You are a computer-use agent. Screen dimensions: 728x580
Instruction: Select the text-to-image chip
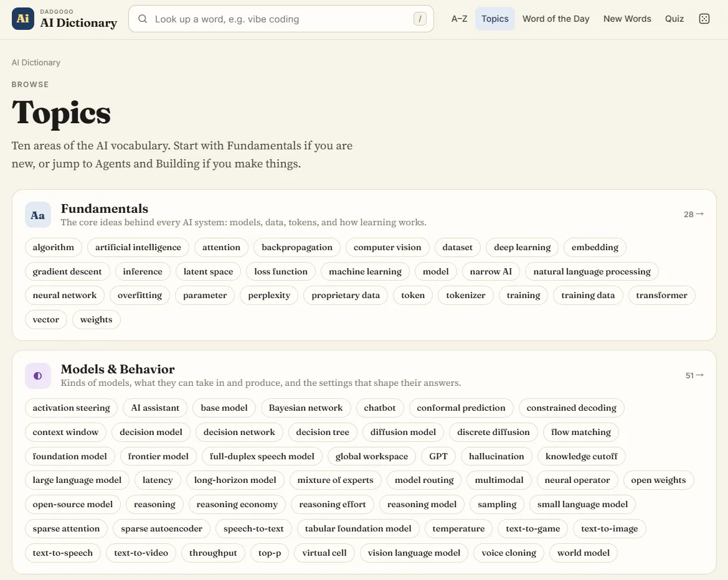point(609,528)
